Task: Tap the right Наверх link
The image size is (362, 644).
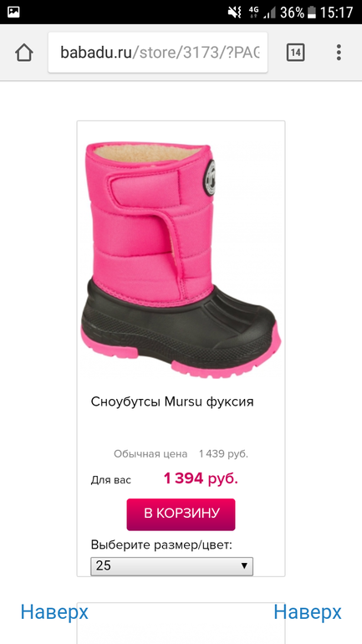Action: 308,612
